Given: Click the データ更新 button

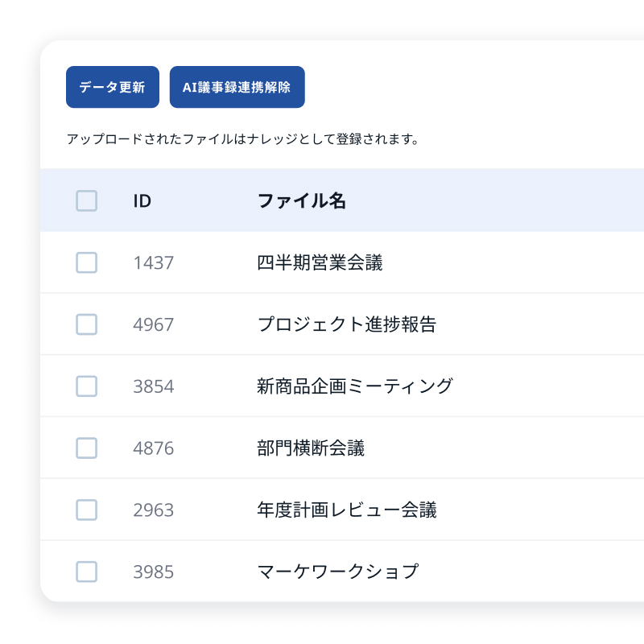Looking at the screenshot, I should click(113, 87).
